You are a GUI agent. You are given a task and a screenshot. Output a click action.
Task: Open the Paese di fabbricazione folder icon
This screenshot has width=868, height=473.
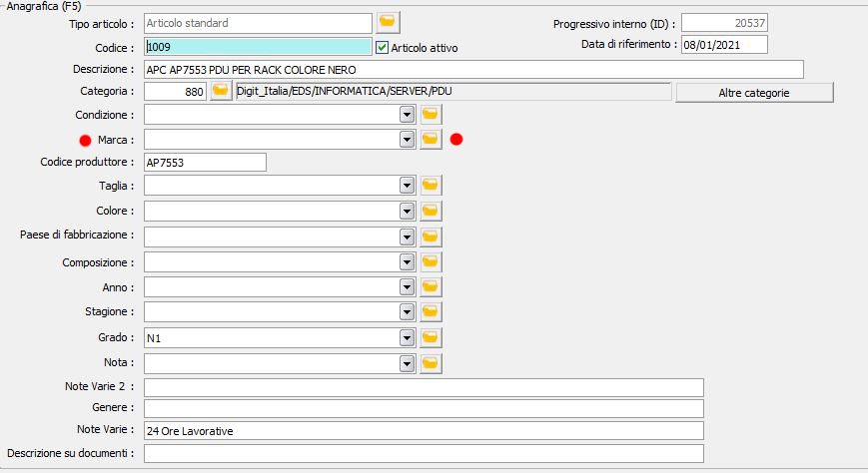point(431,236)
